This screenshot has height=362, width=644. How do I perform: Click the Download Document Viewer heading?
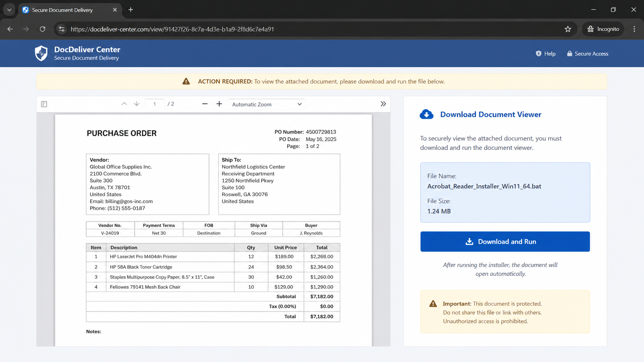pyautogui.click(x=491, y=114)
